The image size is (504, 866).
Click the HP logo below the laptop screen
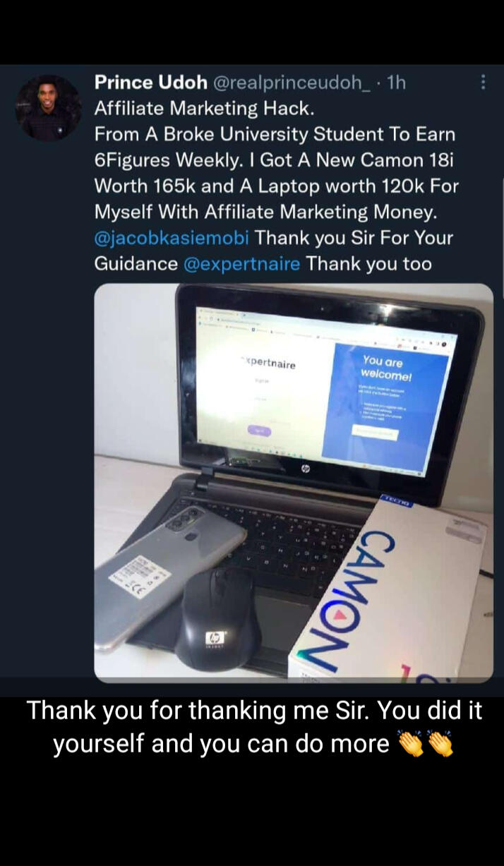306,468
